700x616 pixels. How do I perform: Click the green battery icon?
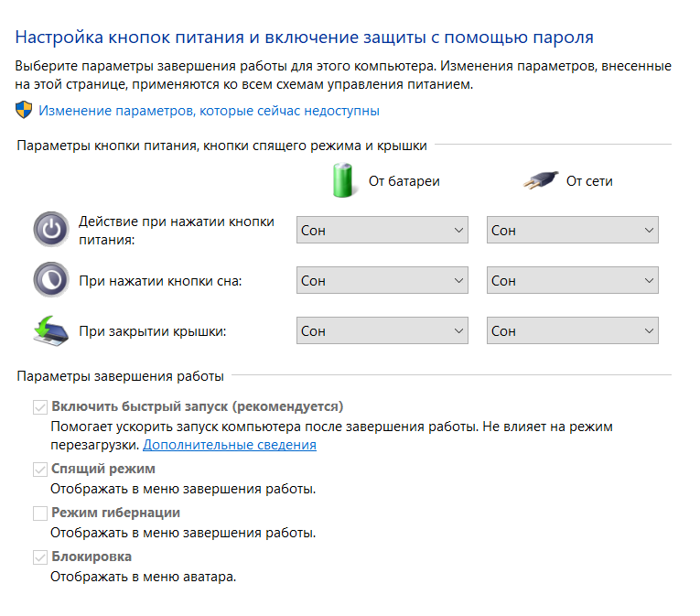[343, 180]
